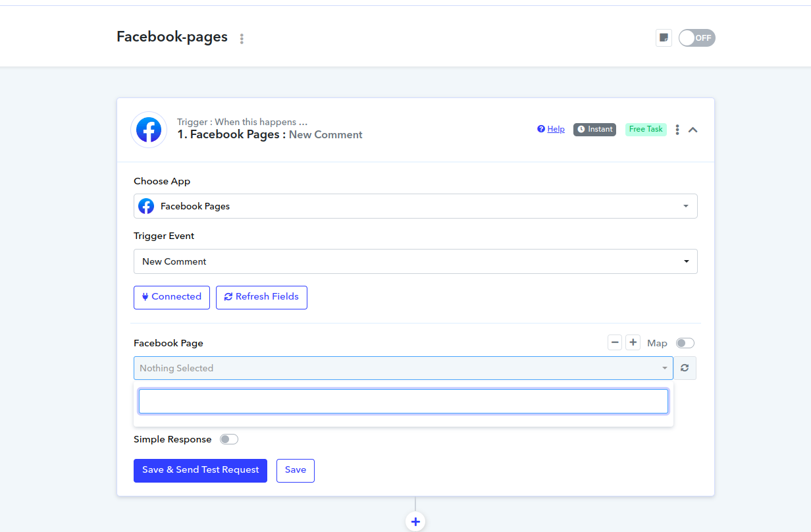The height and width of the screenshot is (532, 811).
Task: Refresh the Facebook Page list icon
Action: click(x=685, y=368)
